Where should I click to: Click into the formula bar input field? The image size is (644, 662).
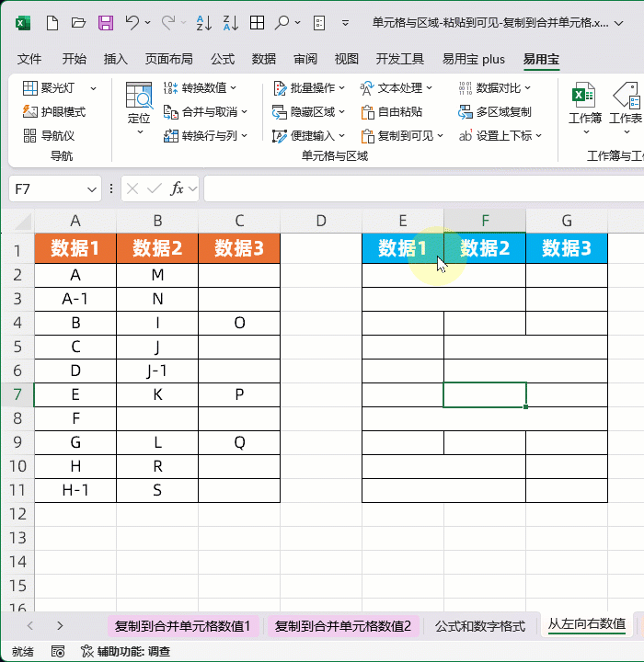(414, 188)
